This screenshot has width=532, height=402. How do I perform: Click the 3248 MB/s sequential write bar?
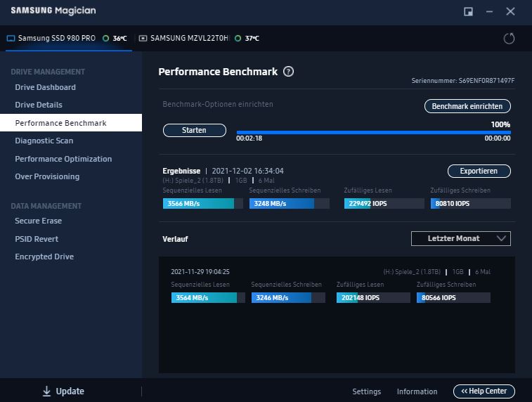click(x=290, y=204)
